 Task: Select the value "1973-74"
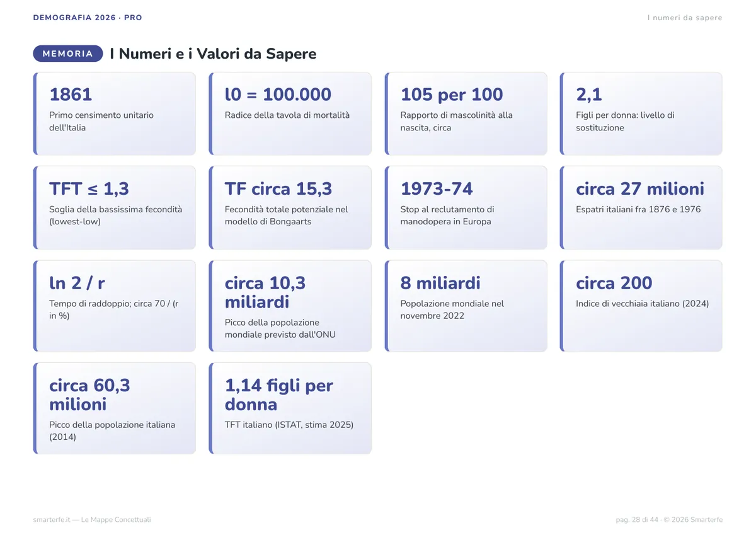[x=437, y=189]
